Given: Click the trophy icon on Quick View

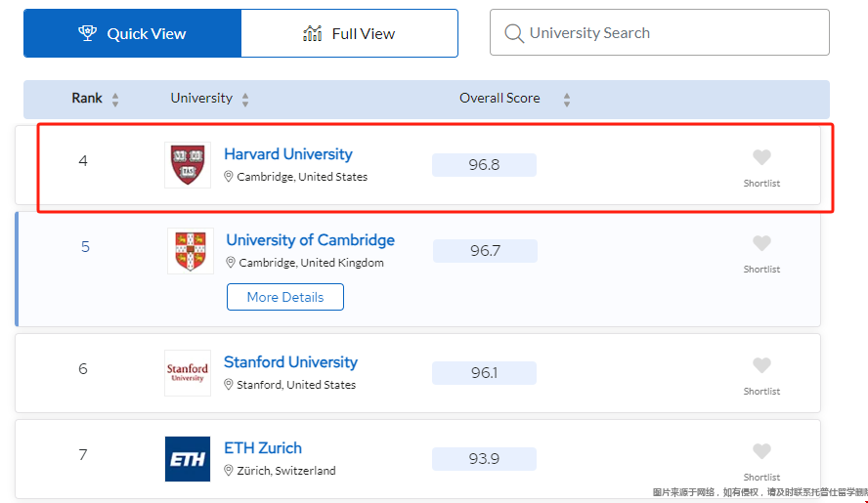Looking at the screenshot, I should coord(87,33).
